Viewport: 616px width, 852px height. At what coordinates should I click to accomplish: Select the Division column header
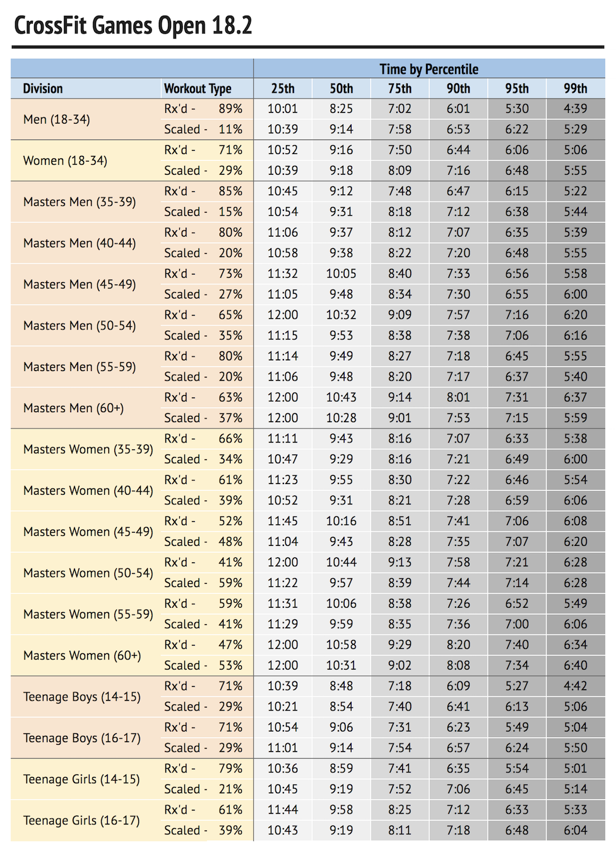[x=43, y=88]
